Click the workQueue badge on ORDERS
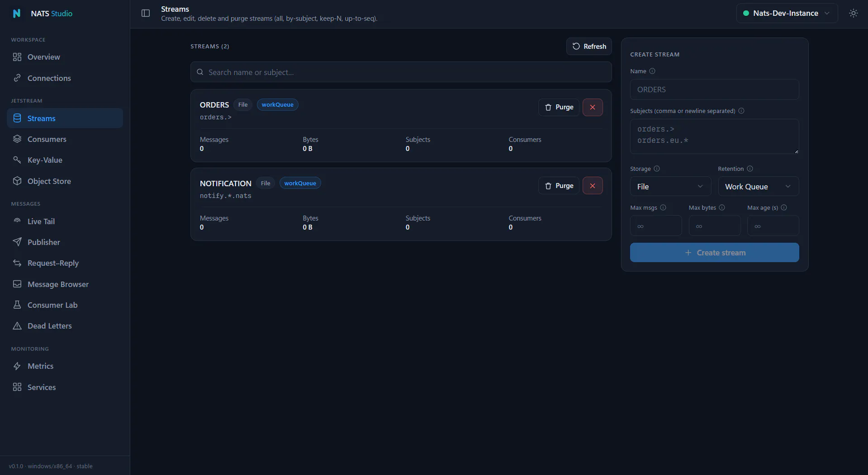The image size is (868, 475). (278, 104)
